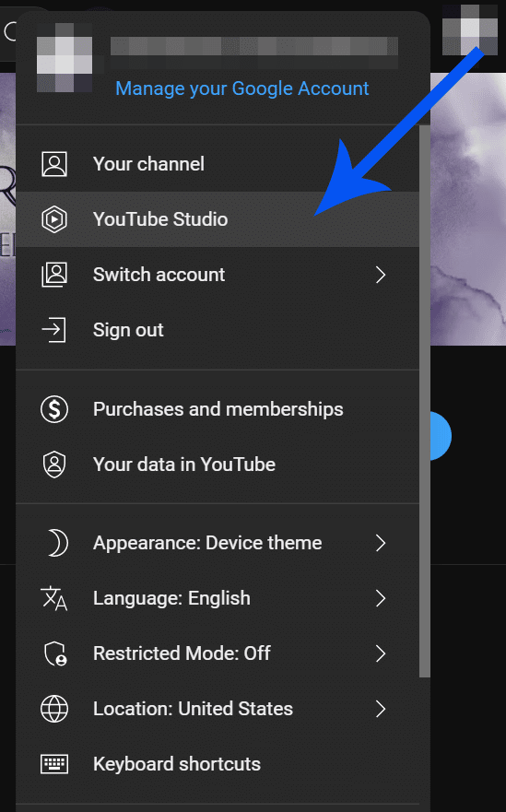Viewport: 506px width, 812px height.
Task: View Keyboard shortcuts
Action: pos(218,764)
